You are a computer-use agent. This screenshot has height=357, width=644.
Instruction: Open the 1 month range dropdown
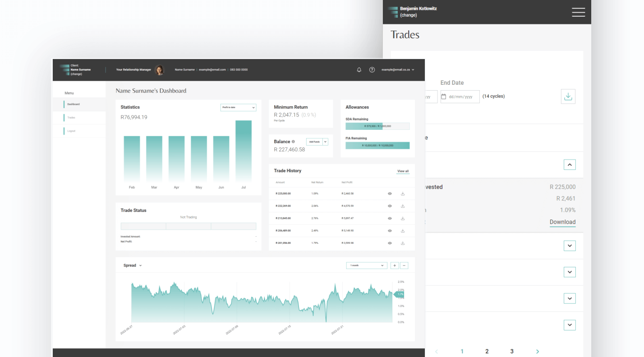[367, 265]
